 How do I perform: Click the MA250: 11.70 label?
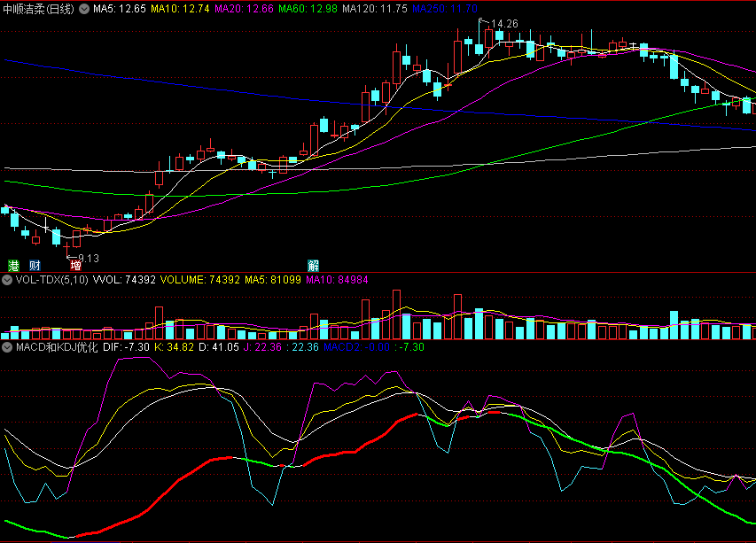tap(445, 9)
